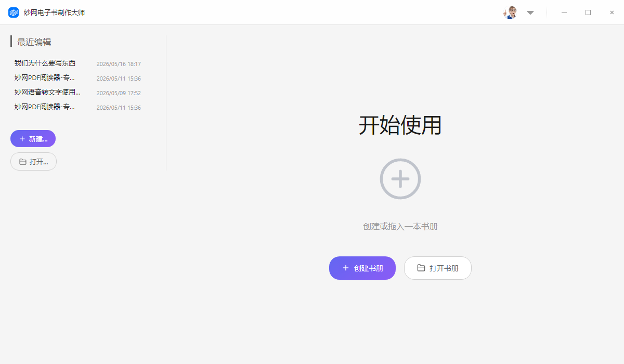The image size is (624, 364).
Task: Minimize the application window
Action: 564,12
